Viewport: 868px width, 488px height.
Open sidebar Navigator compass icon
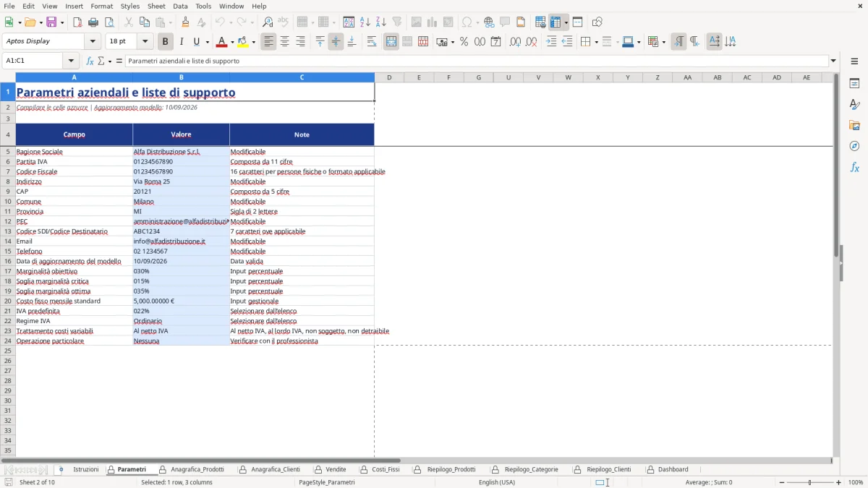pos(854,146)
